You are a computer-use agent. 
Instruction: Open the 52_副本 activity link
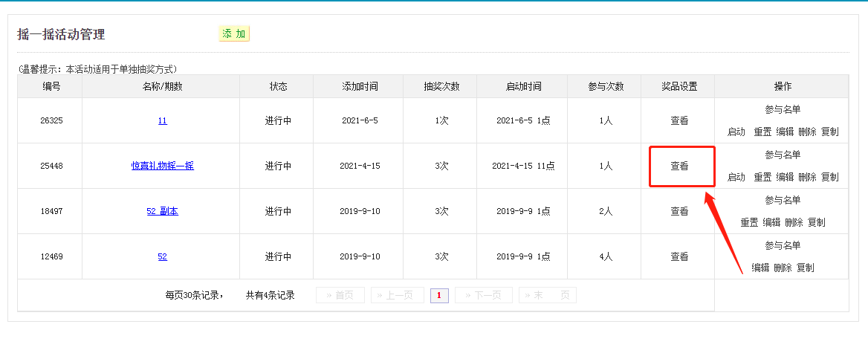[x=162, y=212]
